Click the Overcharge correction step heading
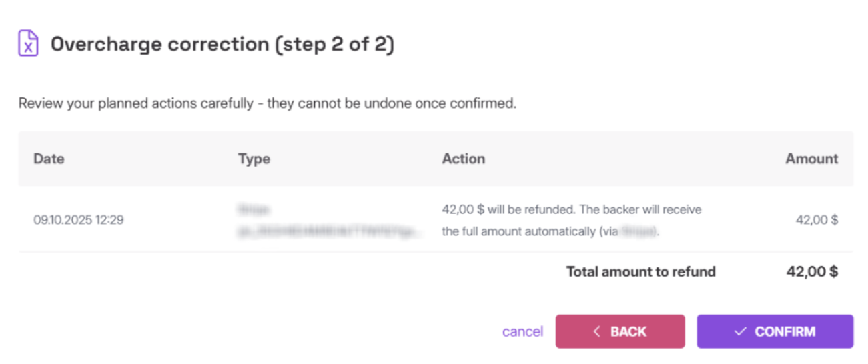 pyautogui.click(x=222, y=45)
